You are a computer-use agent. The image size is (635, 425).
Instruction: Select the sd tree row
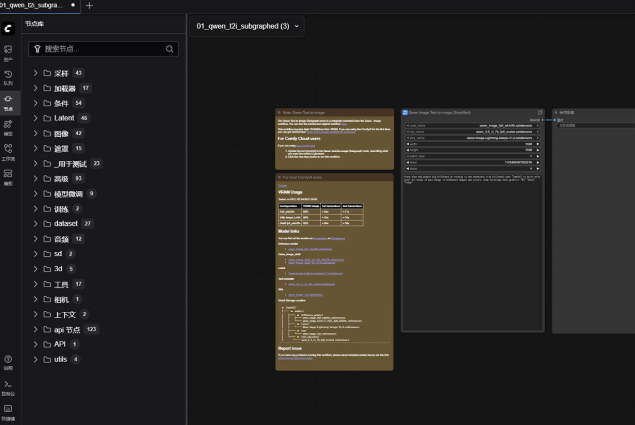click(103, 254)
